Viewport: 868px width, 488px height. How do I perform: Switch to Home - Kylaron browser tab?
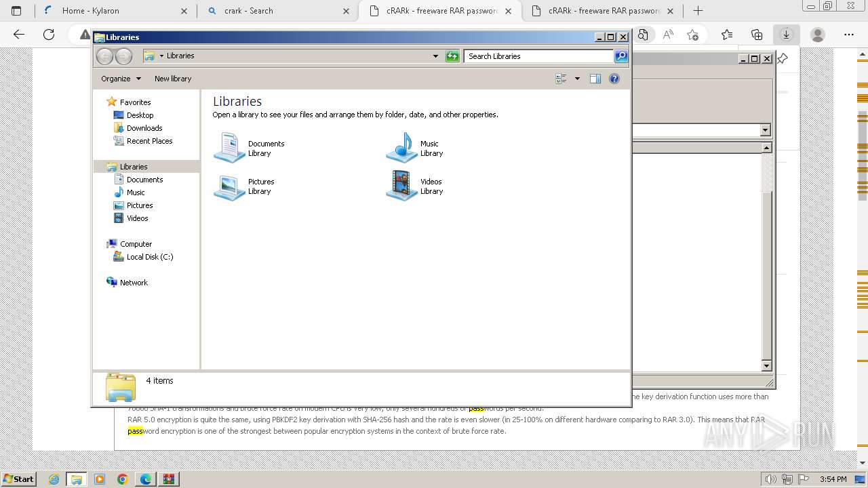116,11
